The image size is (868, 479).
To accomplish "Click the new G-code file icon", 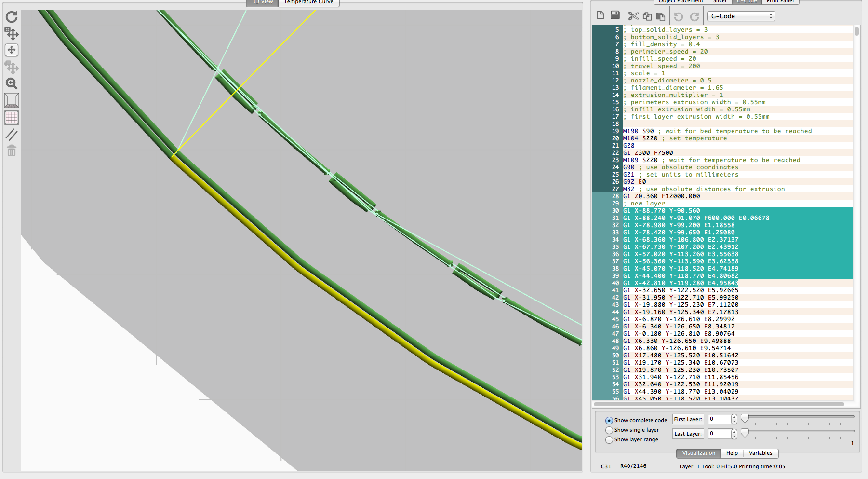I will tap(601, 15).
